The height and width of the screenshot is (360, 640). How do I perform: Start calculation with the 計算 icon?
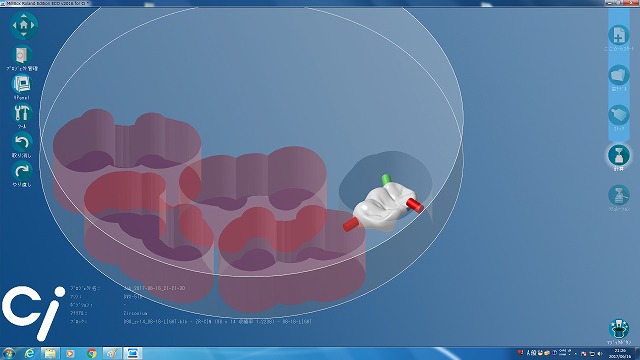pyautogui.click(x=619, y=155)
